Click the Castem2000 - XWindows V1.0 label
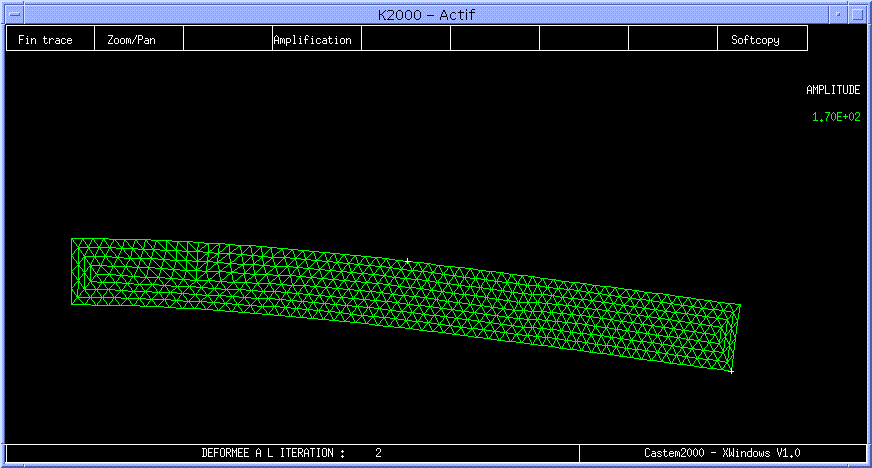 click(x=722, y=453)
